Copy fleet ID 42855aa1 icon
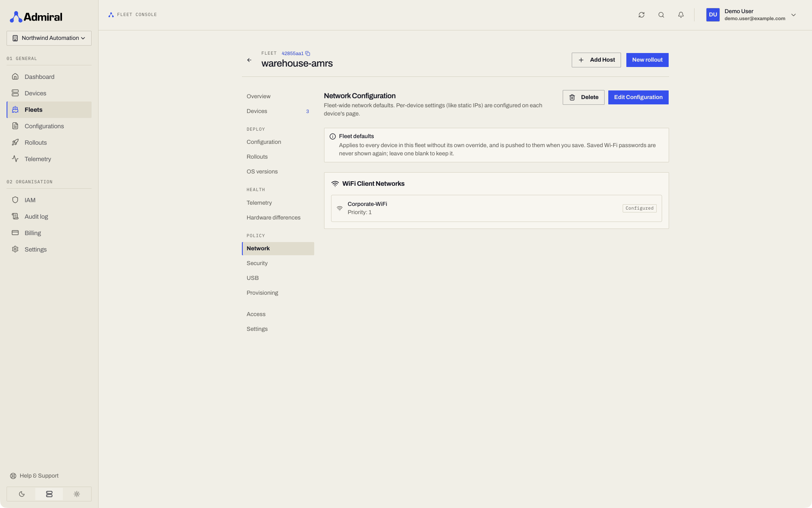The image size is (812, 508). pos(308,53)
